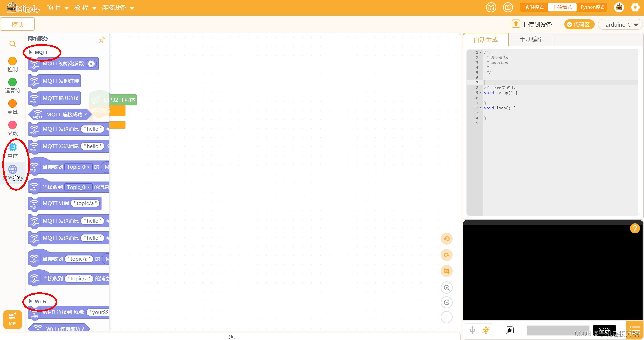644x340 pixels.
Task: Clear the serial output with the brush icon
Action: pos(510,330)
